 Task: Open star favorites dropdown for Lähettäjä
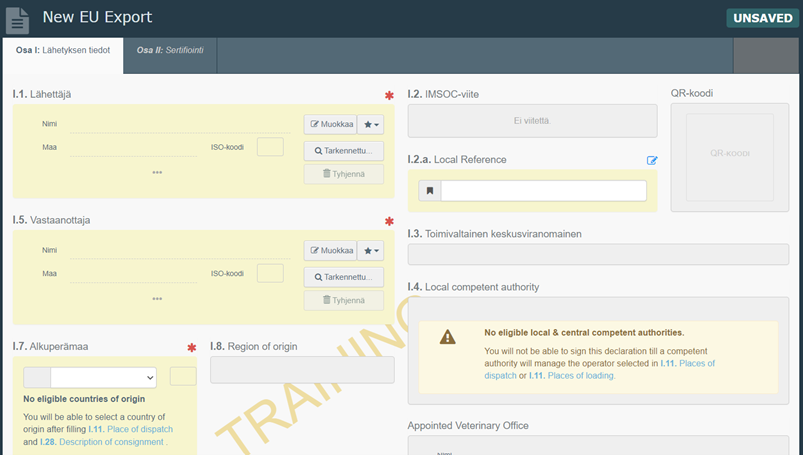click(x=370, y=124)
